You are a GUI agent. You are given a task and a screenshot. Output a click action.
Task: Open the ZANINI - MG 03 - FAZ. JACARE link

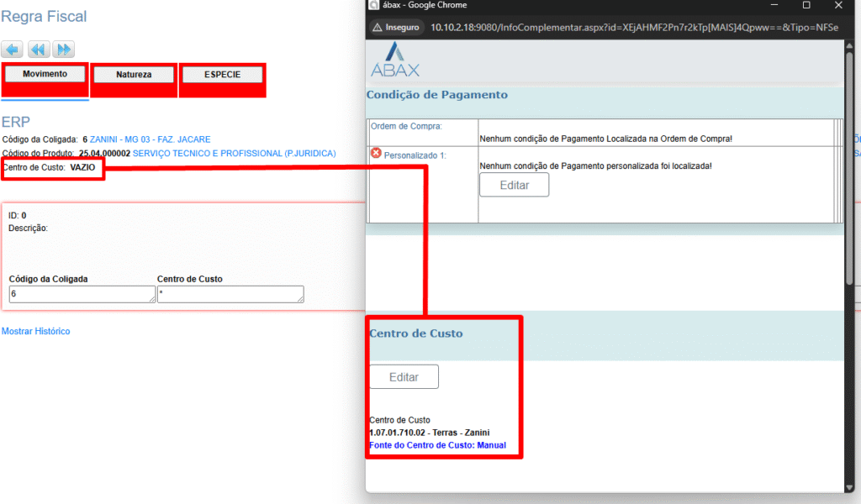point(150,139)
